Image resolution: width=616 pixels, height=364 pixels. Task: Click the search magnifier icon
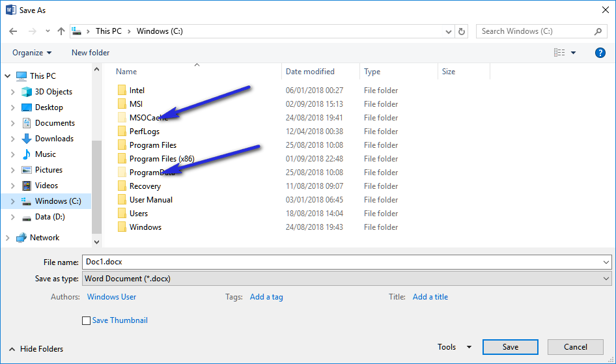pyautogui.click(x=598, y=31)
